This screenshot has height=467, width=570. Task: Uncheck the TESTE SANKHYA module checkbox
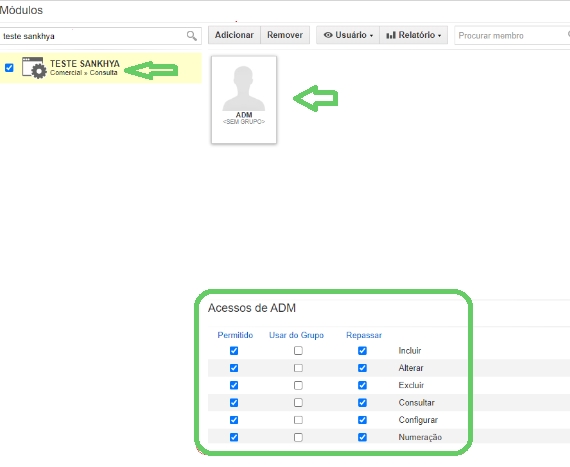(9, 68)
